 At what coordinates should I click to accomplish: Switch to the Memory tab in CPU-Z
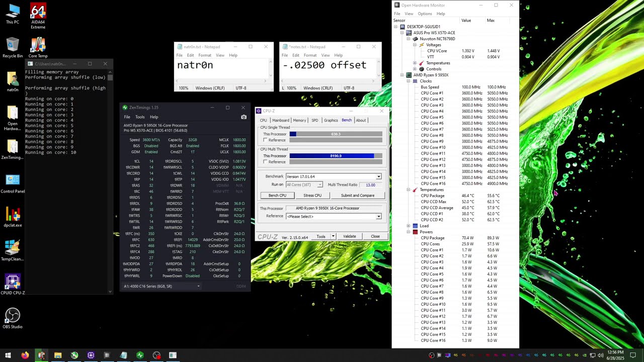299,120
